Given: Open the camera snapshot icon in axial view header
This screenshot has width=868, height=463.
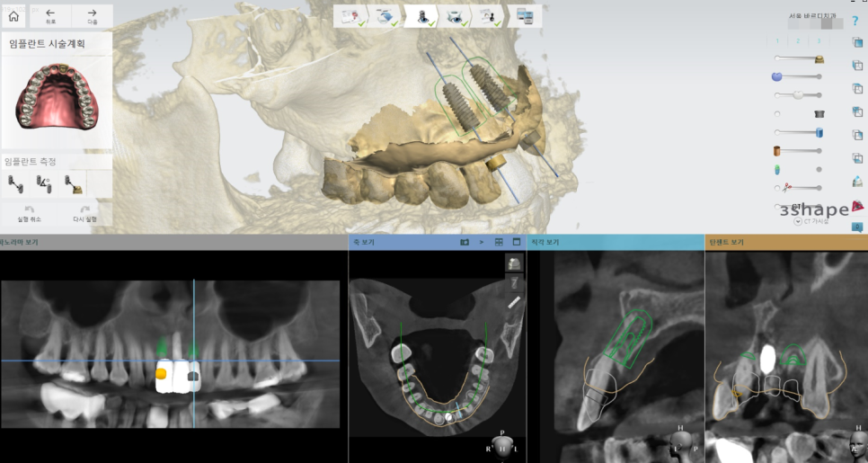Looking at the screenshot, I should [465, 242].
